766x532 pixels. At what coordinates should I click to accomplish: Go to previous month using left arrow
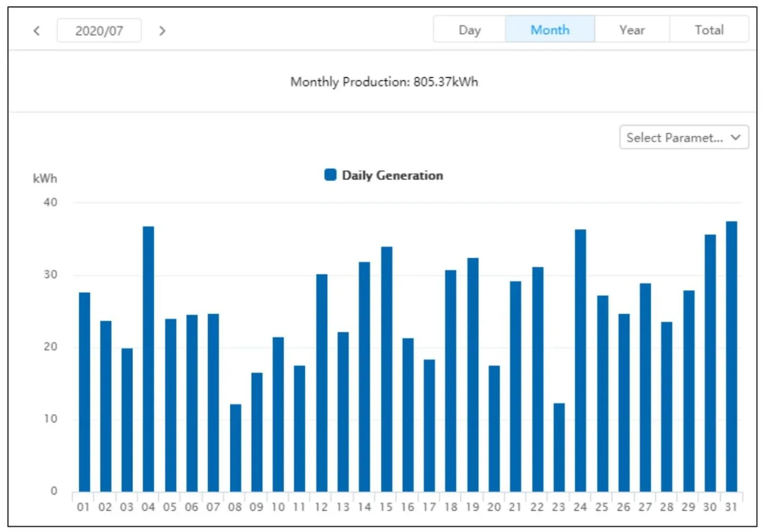(x=37, y=31)
